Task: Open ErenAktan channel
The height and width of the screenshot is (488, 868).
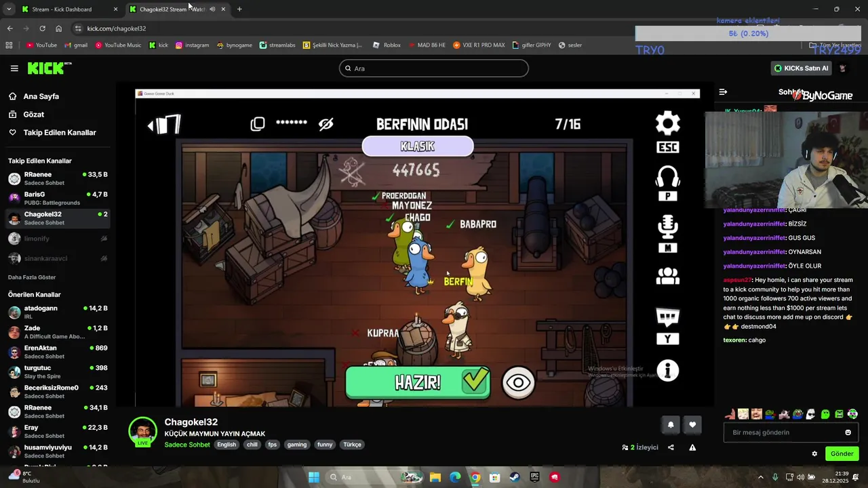Action: tap(58, 352)
